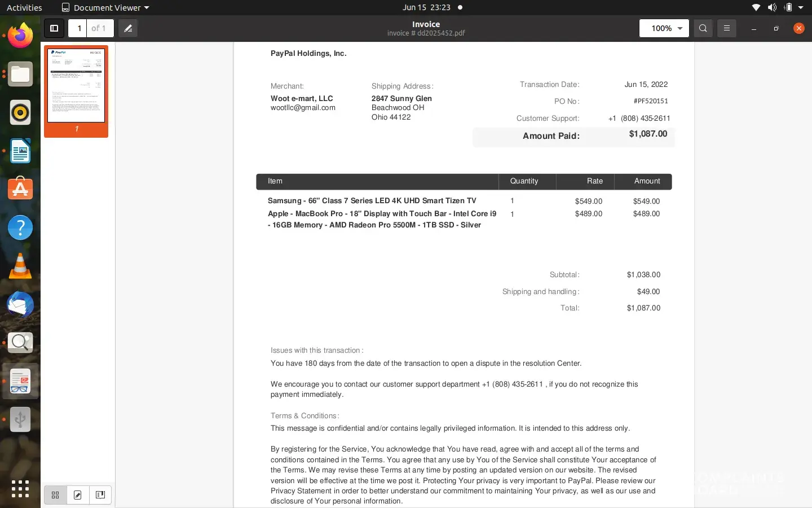The image size is (812, 508).
Task: Show Applications grid in the dock
Action: click(20, 489)
